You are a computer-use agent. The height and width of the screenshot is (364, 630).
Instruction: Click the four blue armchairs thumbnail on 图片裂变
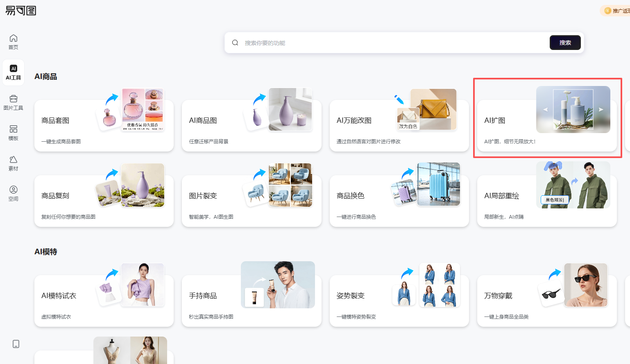(x=290, y=185)
